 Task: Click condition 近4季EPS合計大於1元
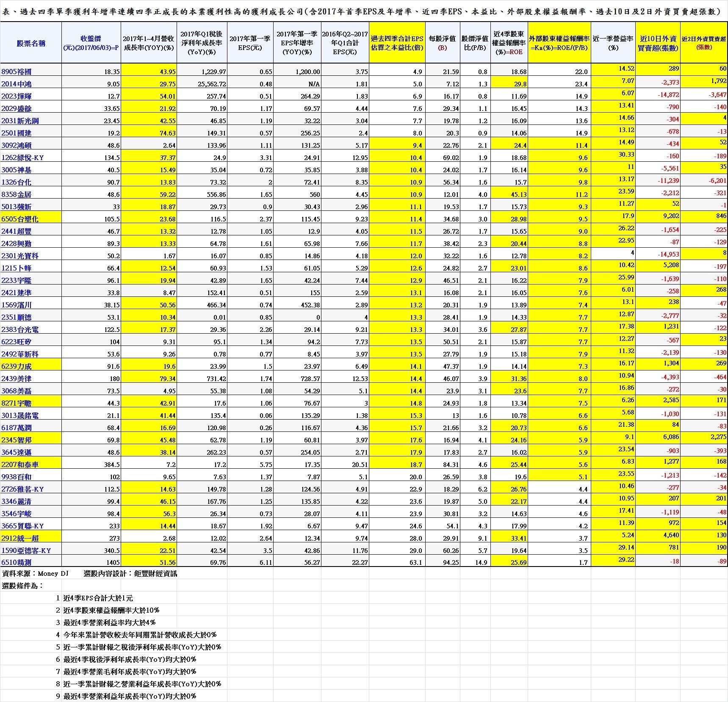pyautogui.click(x=98, y=598)
